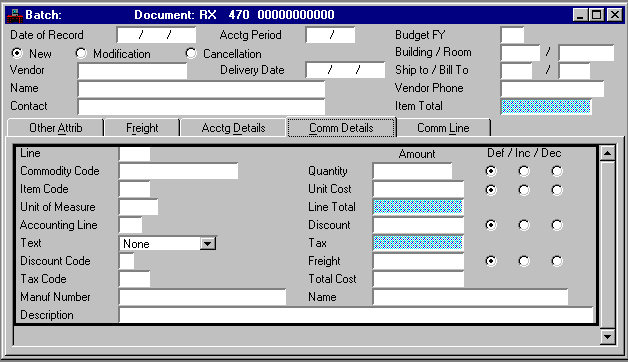
Task: Open the Text dropdown showing None
Action: pos(208,243)
